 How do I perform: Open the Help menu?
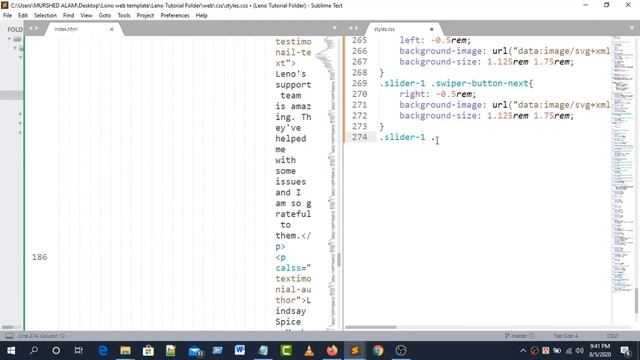202,16
